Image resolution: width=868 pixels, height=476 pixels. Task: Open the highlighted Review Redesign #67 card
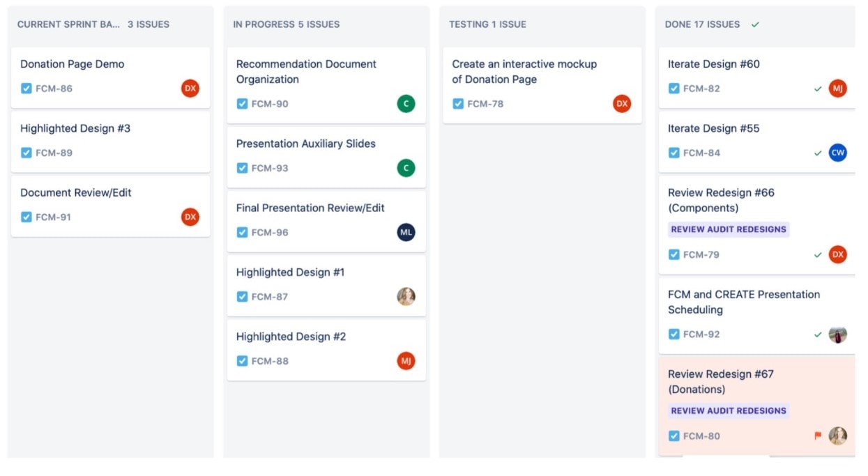tap(720, 381)
